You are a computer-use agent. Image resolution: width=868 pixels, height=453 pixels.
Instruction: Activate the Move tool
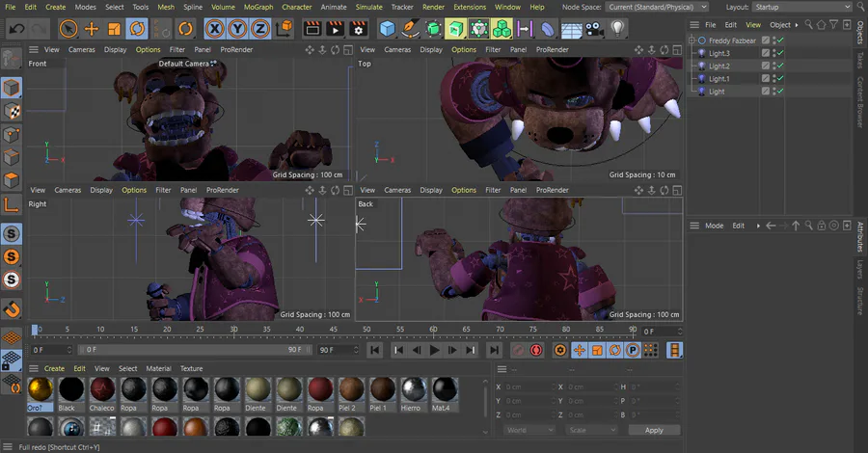pyautogui.click(x=92, y=28)
